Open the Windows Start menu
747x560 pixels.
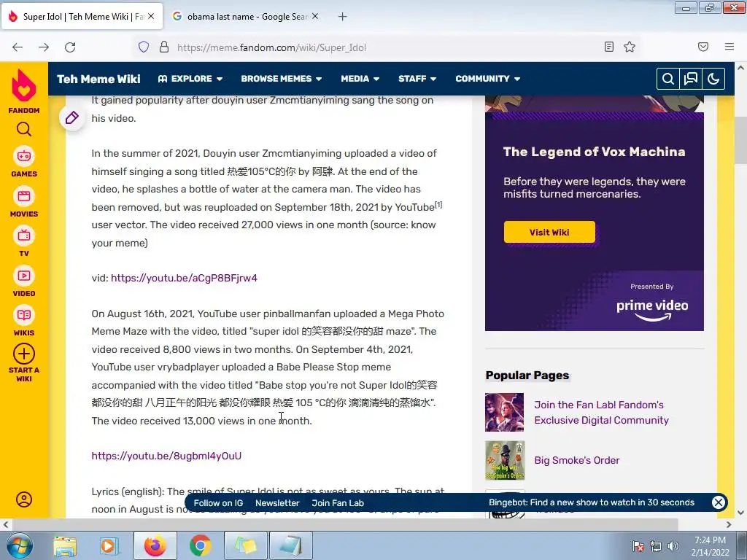20,545
